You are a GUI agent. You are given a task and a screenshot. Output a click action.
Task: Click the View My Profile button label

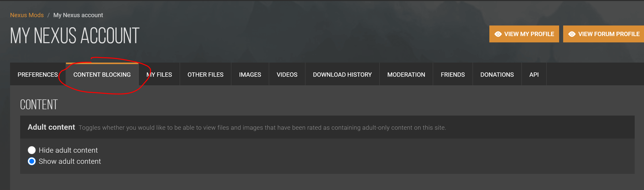point(529,34)
